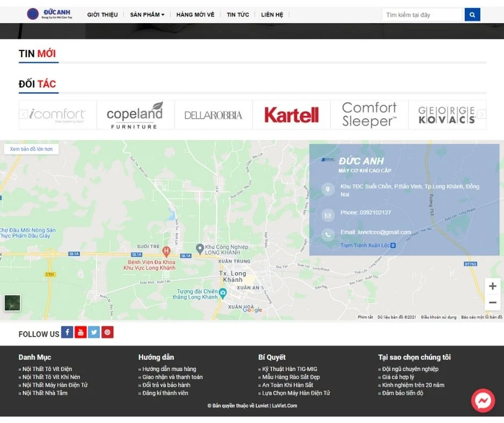Click the Tượng đài Chiến thắng camera marker
The width and height of the screenshot is (504, 423).
coord(223,293)
